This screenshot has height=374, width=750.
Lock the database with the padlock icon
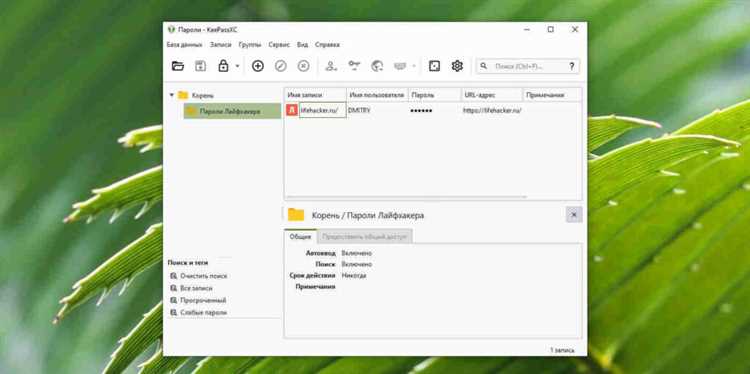(223, 66)
